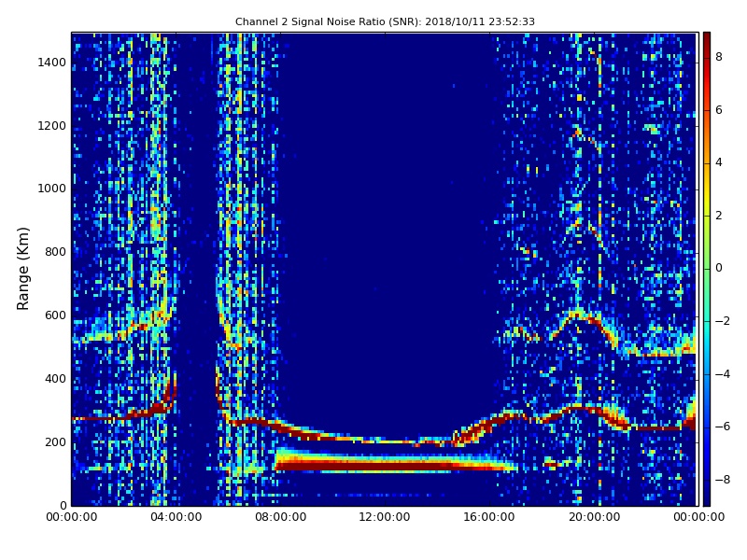Click the SNR colorbar strip

coord(707,269)
